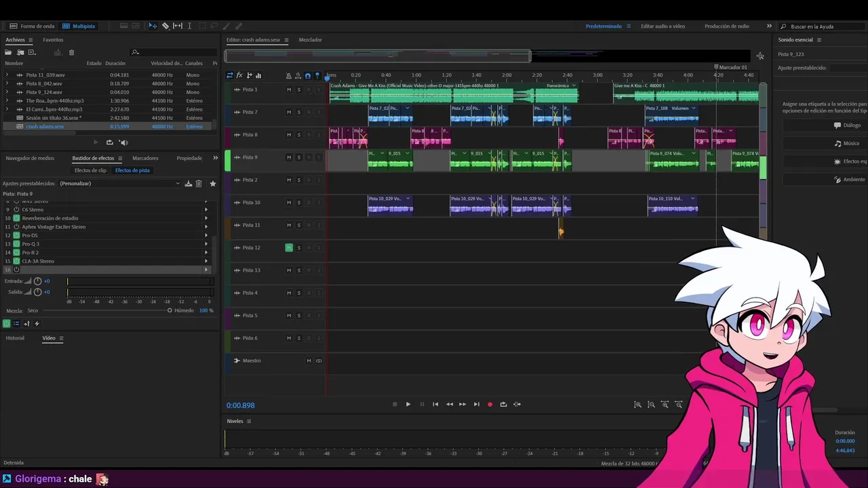Open the Mezclador tab
This screenshot has width=868, height=488.
coord(311,40)
